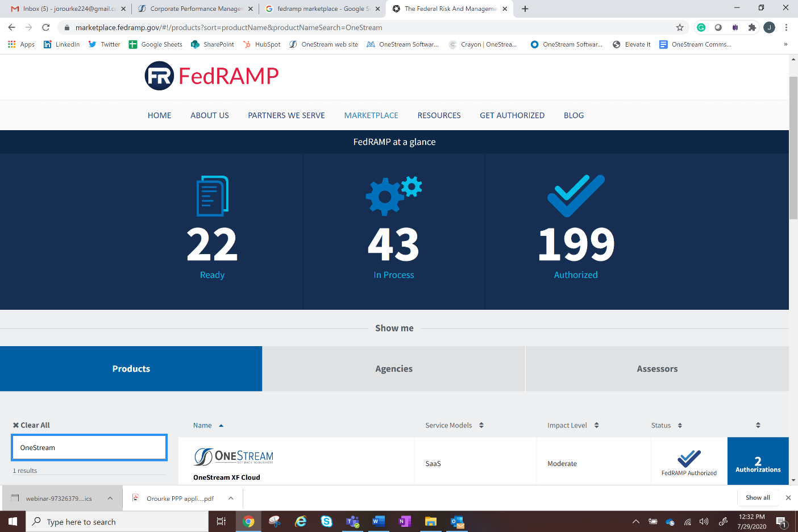The height and width of the screenshot is (532, 798).
Task: Open File Explorer from the taskbar
Action: coord(431,521)
